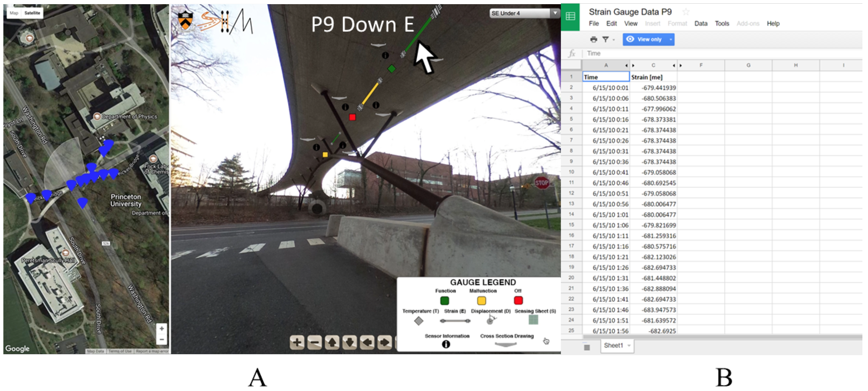Switch map to Map view

point(14,13)
